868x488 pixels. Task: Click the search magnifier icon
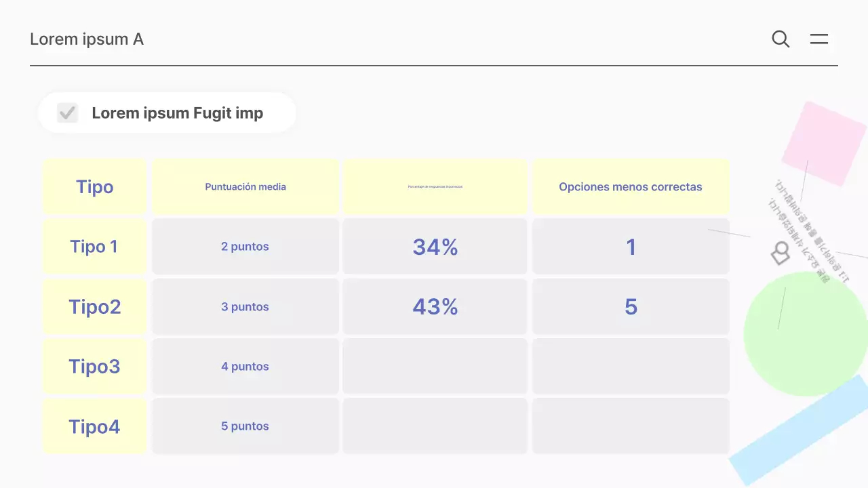click(x=781, y=39)
